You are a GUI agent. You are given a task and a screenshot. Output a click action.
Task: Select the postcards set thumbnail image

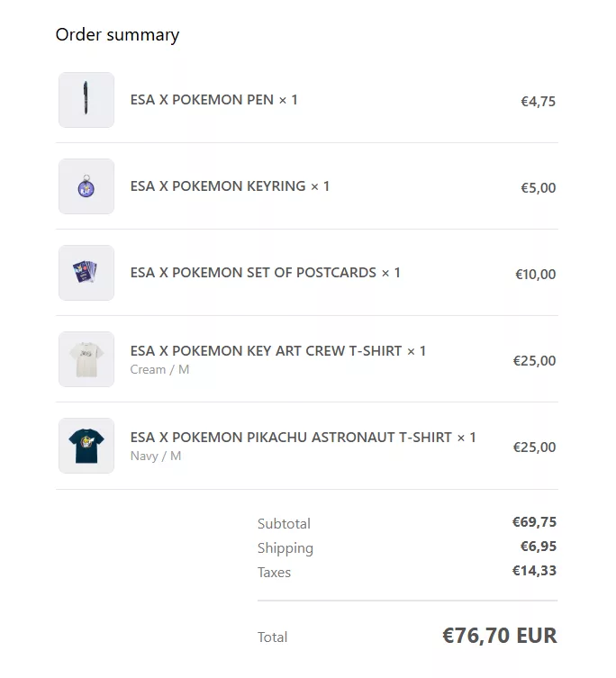pyautogui.click(x=86, y=273)
